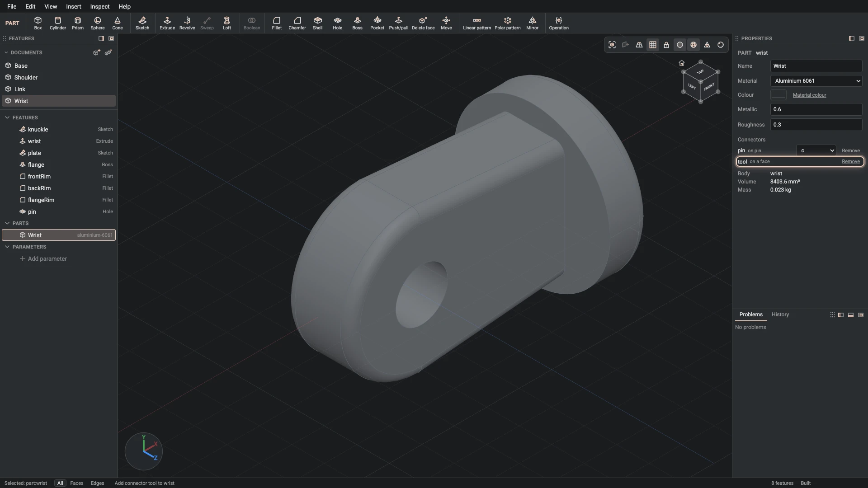Switch to the History tab
Screen dimensions: 868x488
click(780, 314)
